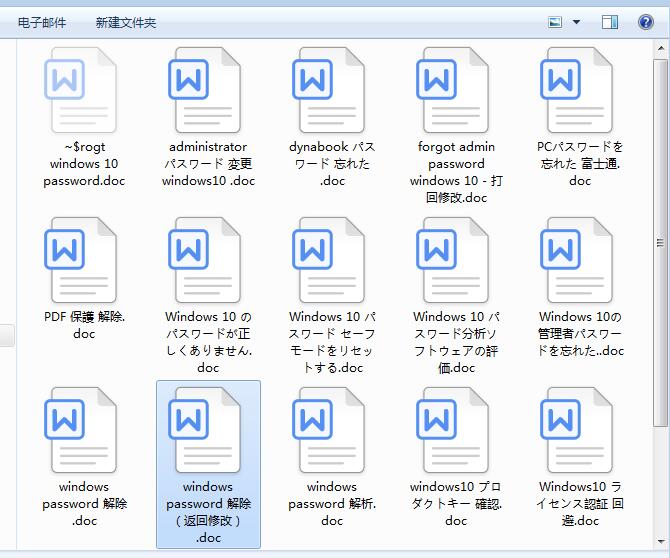Open the view options dropdown arrow
Image resolution: width=670 pixels, height=558 pixels.
tap(576, 22)
